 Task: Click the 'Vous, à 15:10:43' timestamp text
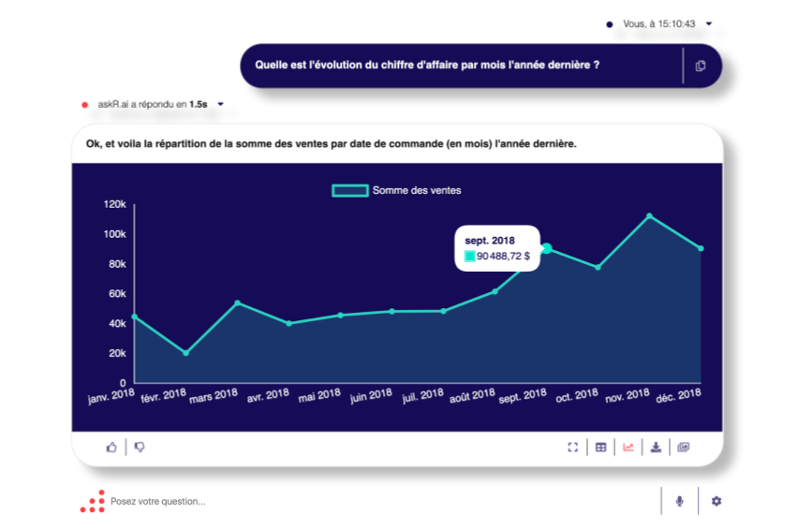coord(658,23)
